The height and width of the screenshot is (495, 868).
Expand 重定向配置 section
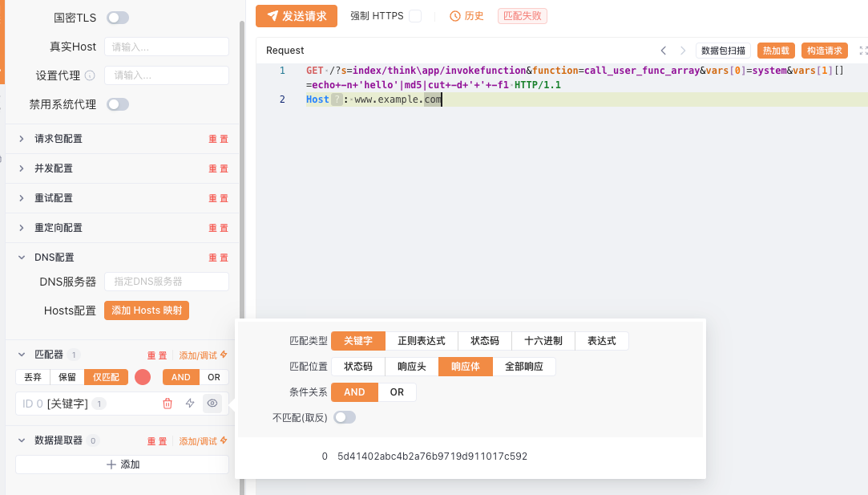pyautogui.click(x=22, y=228)
